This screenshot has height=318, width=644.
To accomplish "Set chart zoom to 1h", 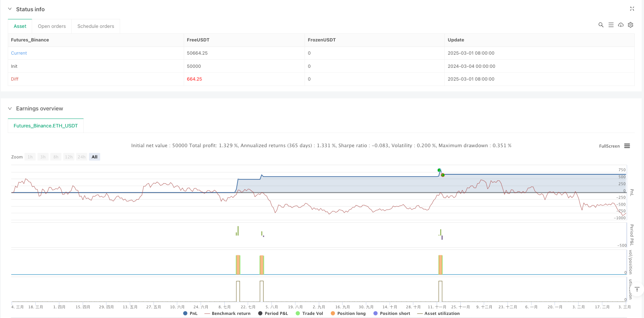I will tap(30, 157).
